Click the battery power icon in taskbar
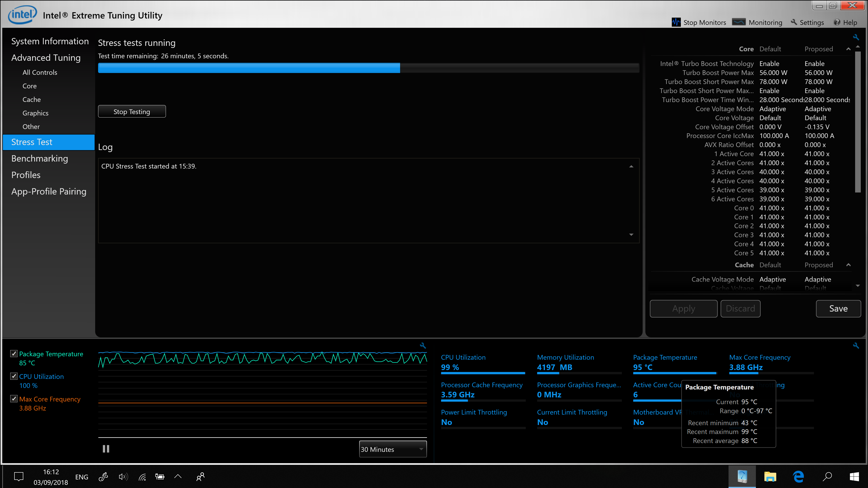This screenshot has height=488, width=868. point(160,476)
